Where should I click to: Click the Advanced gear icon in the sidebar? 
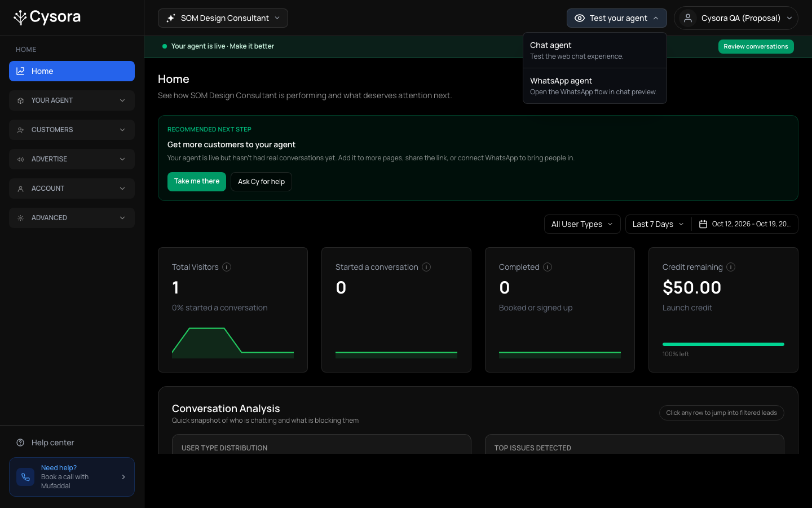point(21,218)
